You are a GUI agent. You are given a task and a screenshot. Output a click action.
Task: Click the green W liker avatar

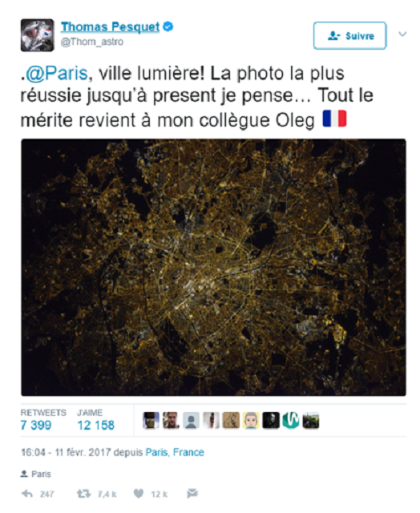click(291, 420)
